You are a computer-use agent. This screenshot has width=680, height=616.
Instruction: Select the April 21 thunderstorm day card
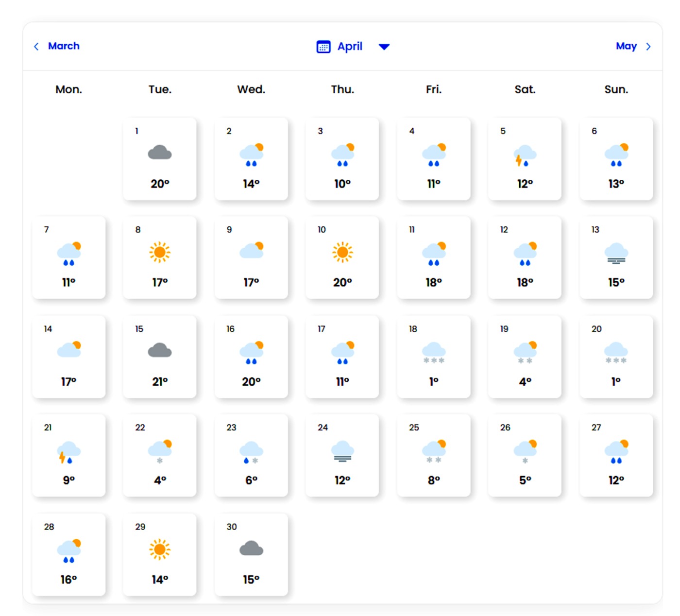coord(68,455)
